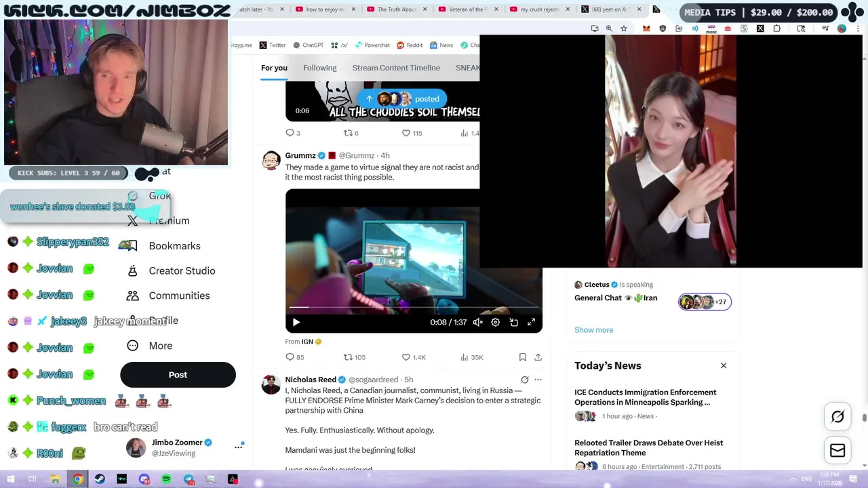Switch to the Following tab
This screenshot has height=488, width=868.
(x=319, y=68)
